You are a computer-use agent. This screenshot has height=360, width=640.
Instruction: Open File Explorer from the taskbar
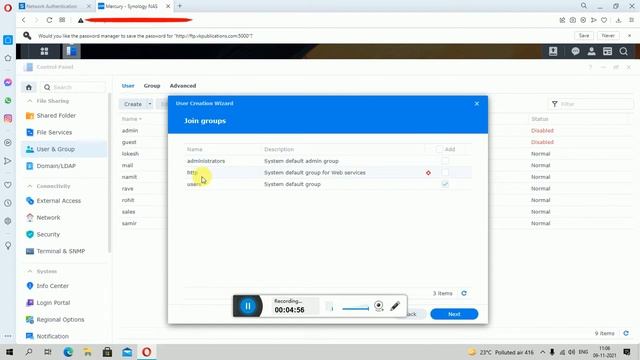point(88,352)
